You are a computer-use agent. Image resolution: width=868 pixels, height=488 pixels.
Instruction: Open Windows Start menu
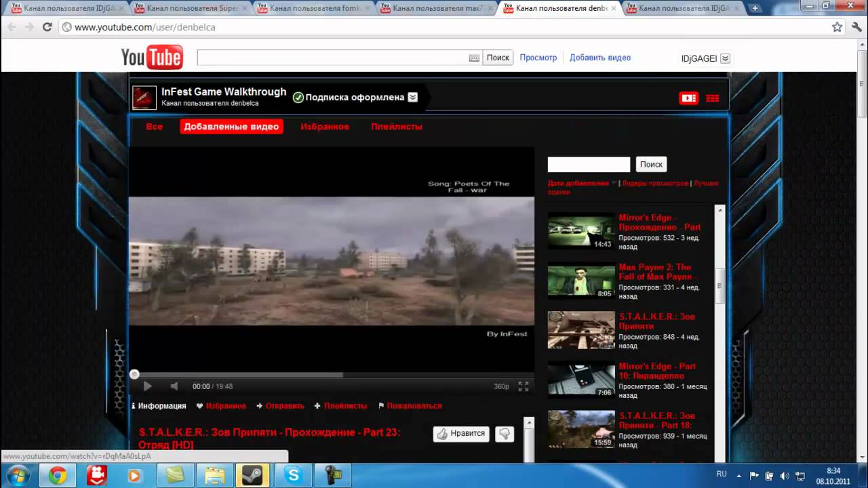click(17, 475)
